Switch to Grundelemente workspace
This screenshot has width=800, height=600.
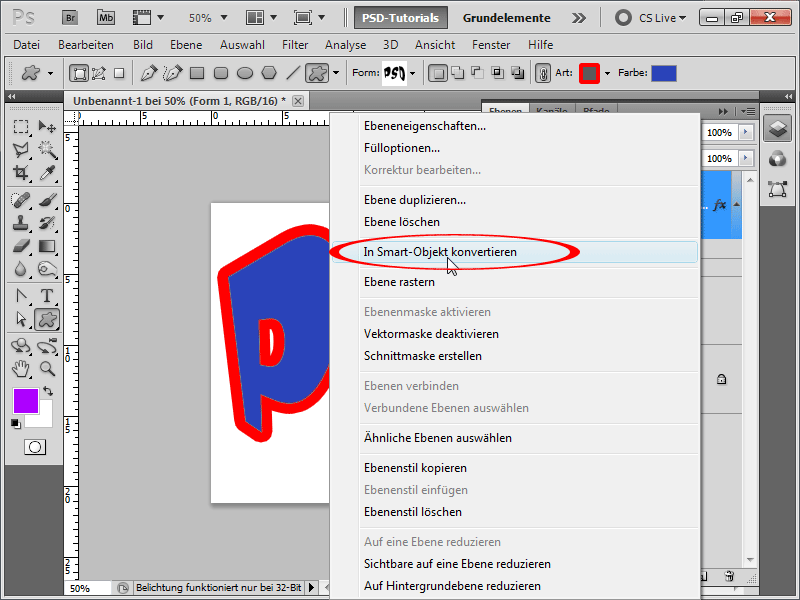pos(506,18)
